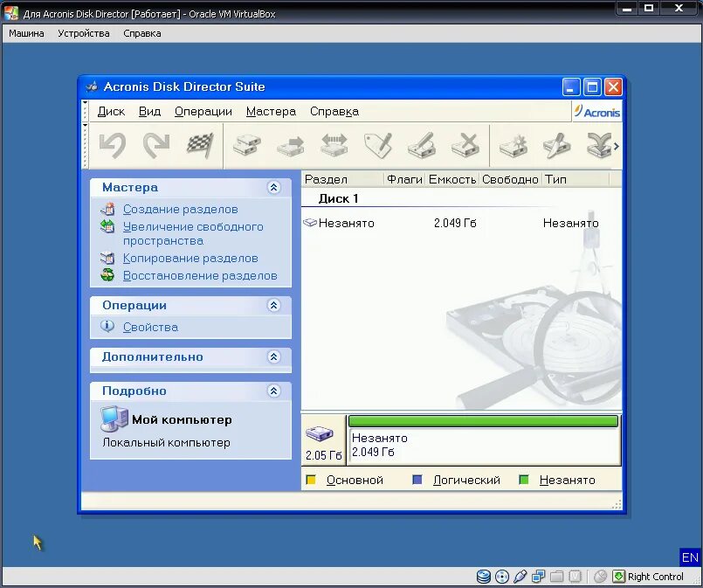
Task: Click the Acronis logo in the menu bar
Action: click(x=597, y=111)
